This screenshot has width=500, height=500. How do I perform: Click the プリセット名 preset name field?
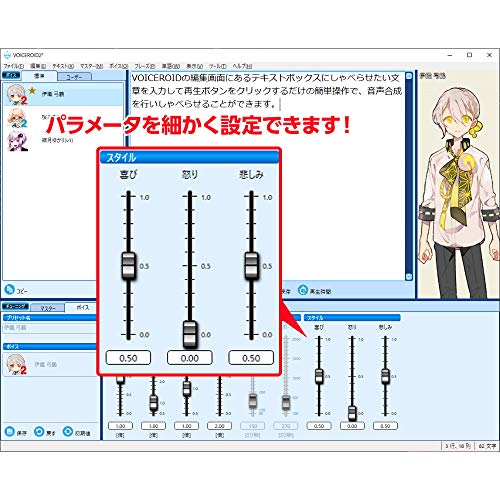[x=50, y=328]
